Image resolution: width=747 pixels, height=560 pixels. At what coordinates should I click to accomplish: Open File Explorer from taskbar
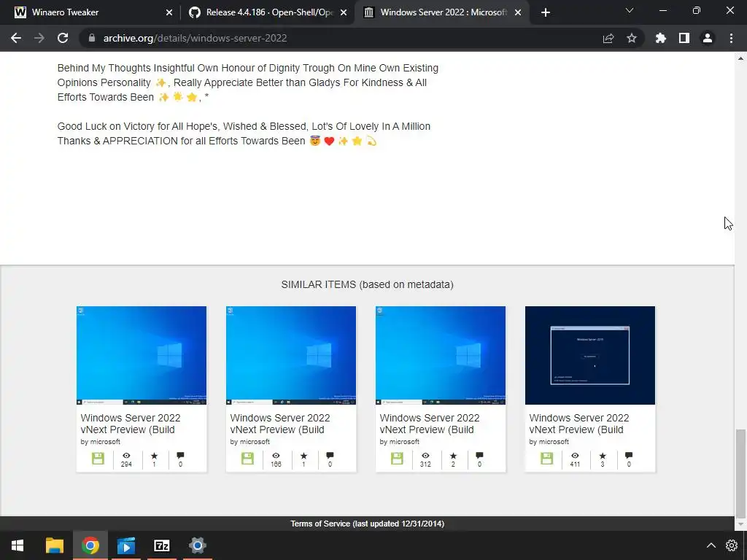(55, 545)
